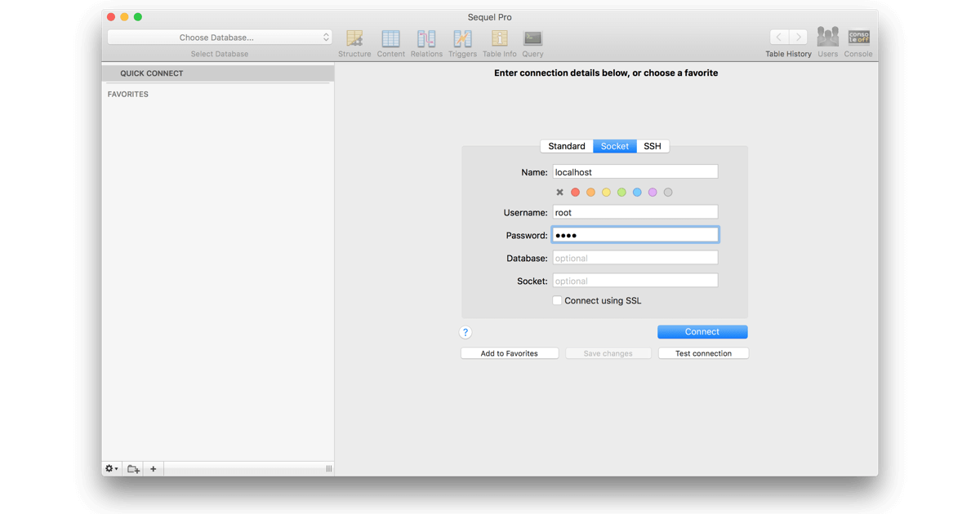Pick the blue color swatch
Viewport: 980px width, 514px height.
(x=637, y=193)
